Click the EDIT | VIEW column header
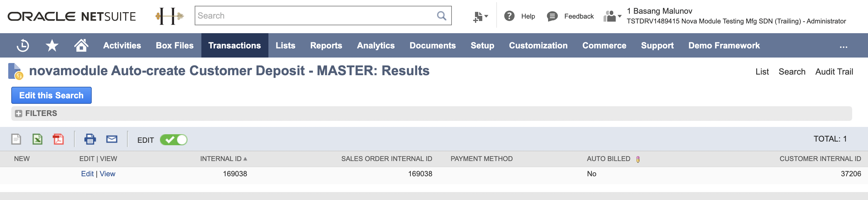Viewport: 868px width, 200px height. tap(98, 159)
